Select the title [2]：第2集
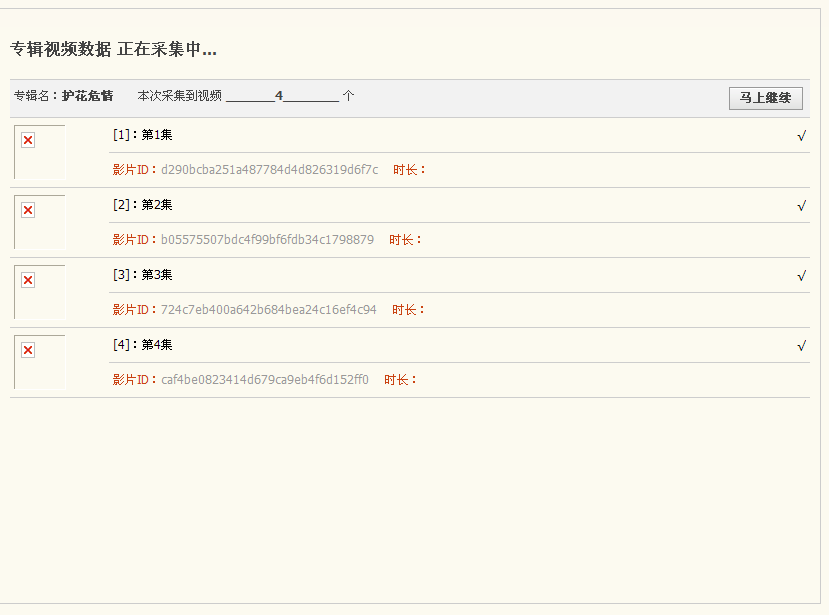Image resolution: width=829 pixels, height=615 pixels. point(142,205)
